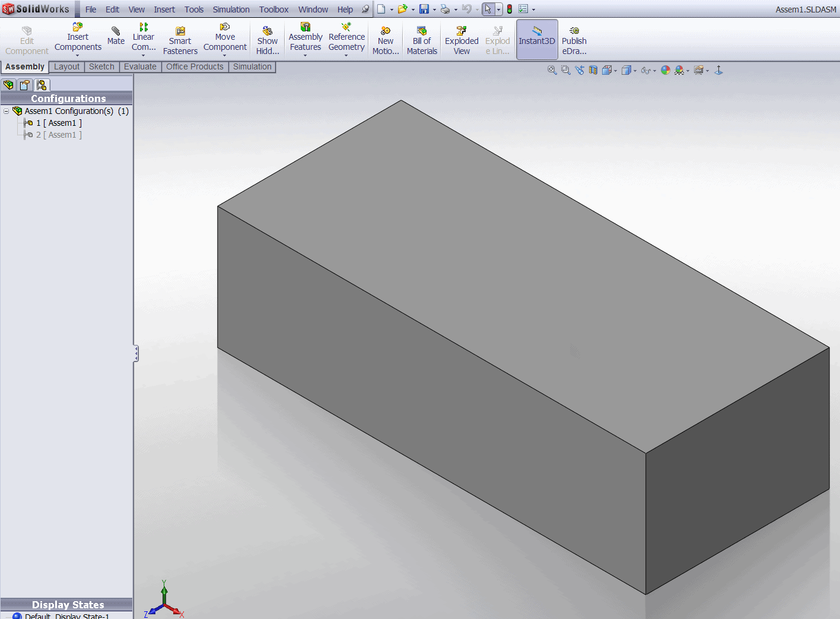Toggle the Select cursor tool
840x619 pixels.
pos(488,9)
